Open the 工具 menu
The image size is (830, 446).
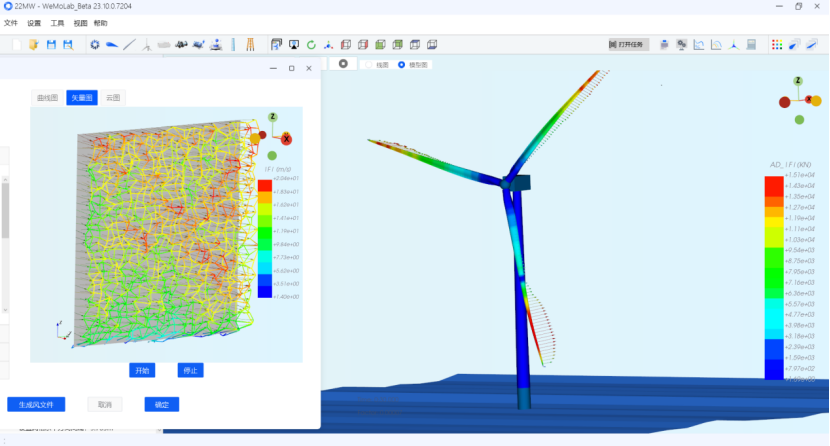(x=58, y=23)
